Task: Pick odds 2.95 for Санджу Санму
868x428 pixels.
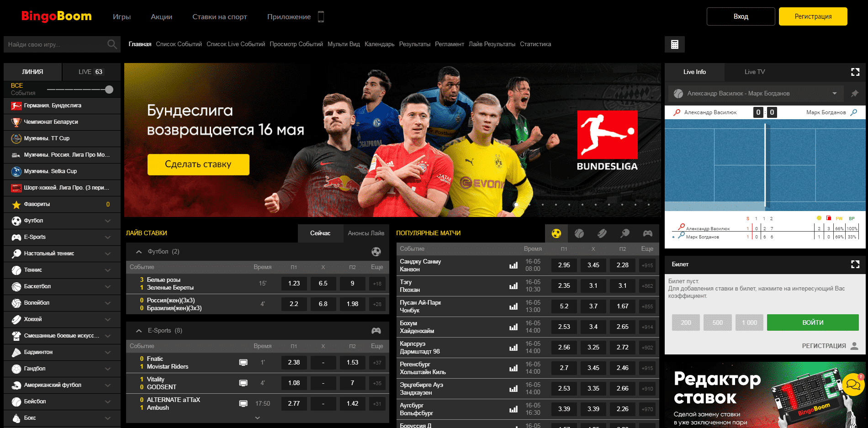Action: 564,265
